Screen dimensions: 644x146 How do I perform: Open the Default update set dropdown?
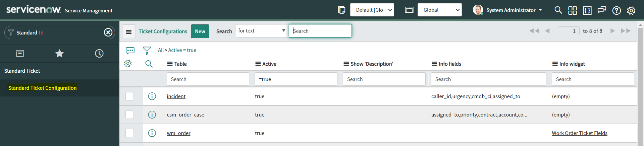pyautogui.click(x=372, y=10)
